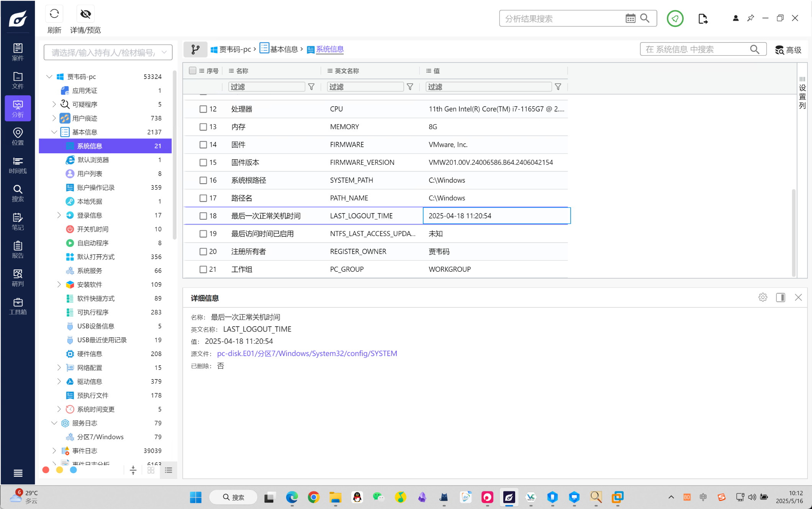812x509 pixels.
Task: Open detail panel settings gear icon
Action: [763, 297]
